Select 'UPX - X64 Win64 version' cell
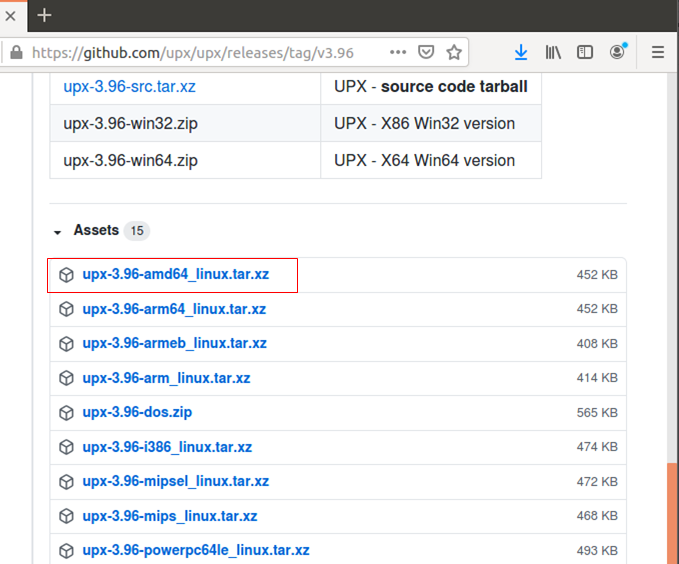 (431, 160)
